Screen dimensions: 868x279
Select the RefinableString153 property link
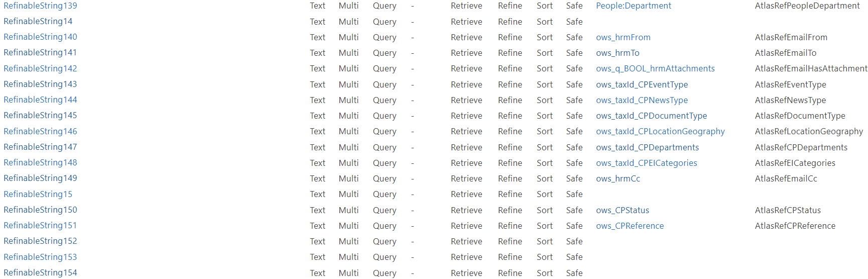click(40, 257)
